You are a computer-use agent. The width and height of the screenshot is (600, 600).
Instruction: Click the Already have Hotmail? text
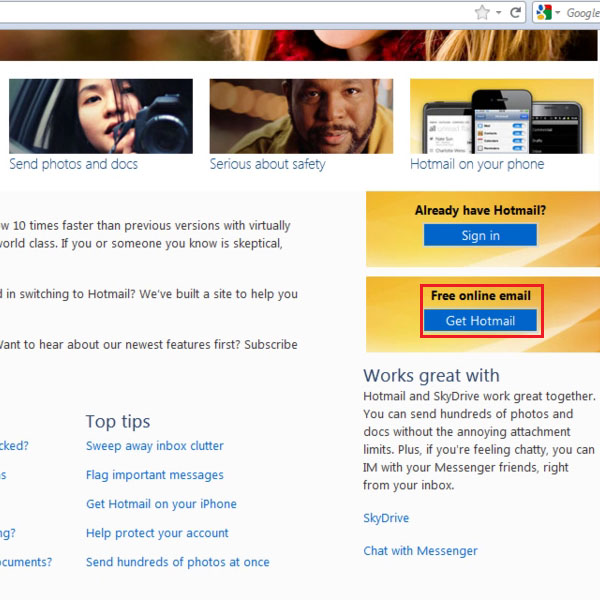pos(480,210)
